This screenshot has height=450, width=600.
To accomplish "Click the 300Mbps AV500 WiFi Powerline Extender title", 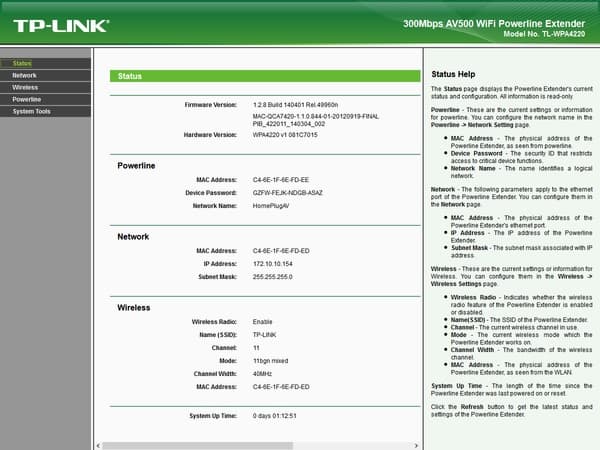I will click(x=494, y=24).
